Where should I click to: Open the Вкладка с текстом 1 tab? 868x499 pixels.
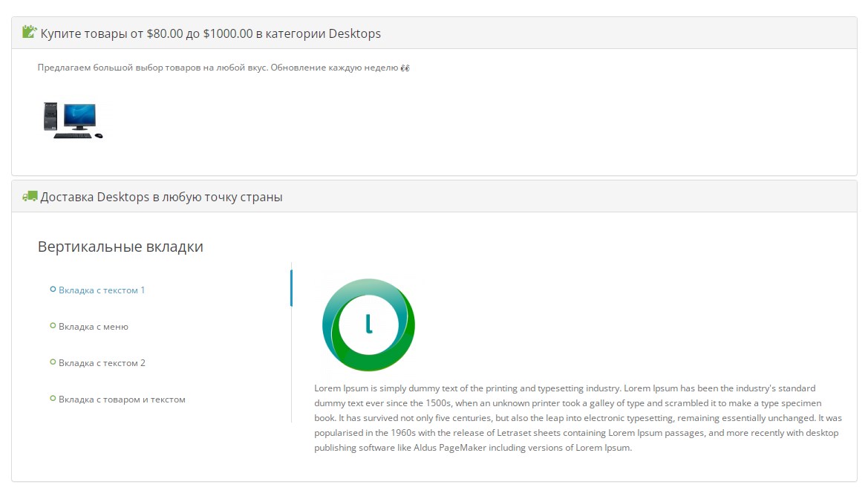coord(102,290)
